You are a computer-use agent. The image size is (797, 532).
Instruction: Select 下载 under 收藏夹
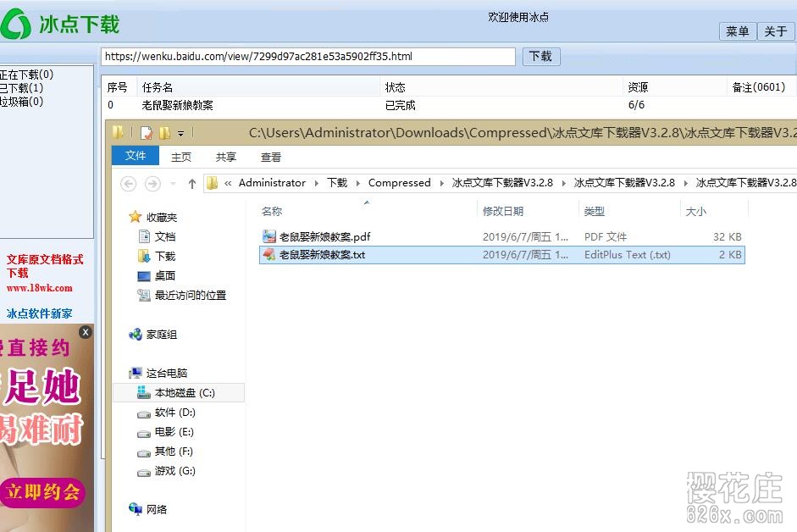point(164,256)
